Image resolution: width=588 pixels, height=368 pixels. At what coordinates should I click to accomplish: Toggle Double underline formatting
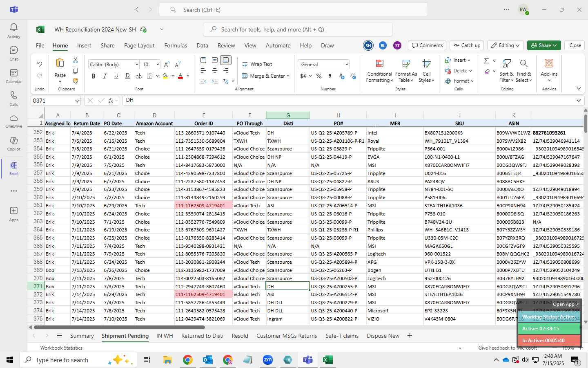pos(127,76)
